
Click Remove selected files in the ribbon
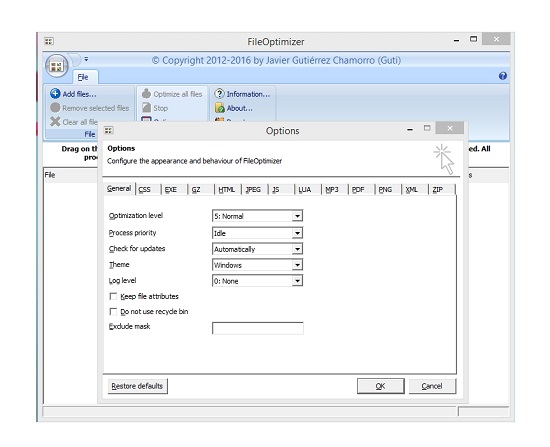[x=90, y=108]
